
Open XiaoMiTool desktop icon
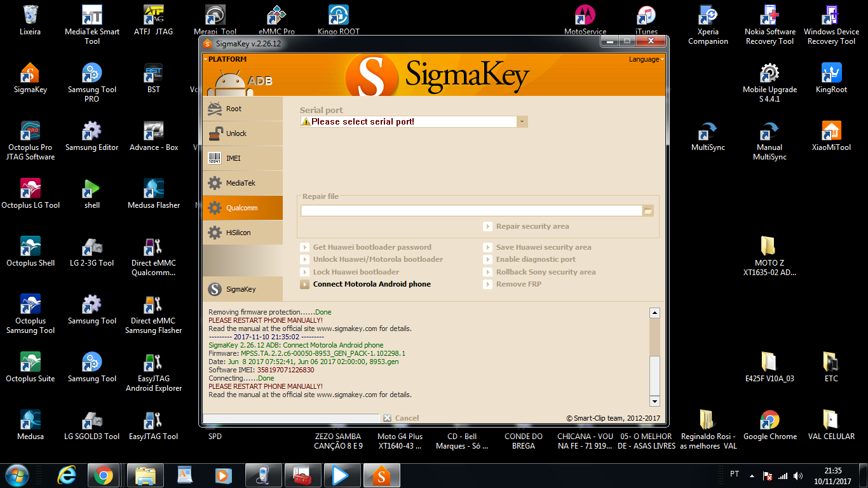point(831,137)
